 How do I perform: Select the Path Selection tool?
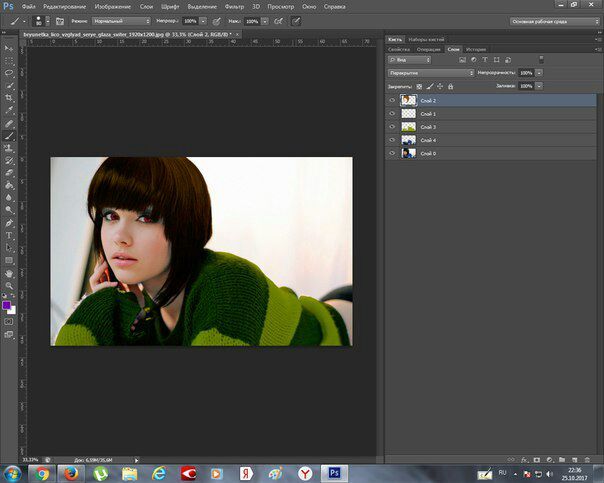coord(8,247)
